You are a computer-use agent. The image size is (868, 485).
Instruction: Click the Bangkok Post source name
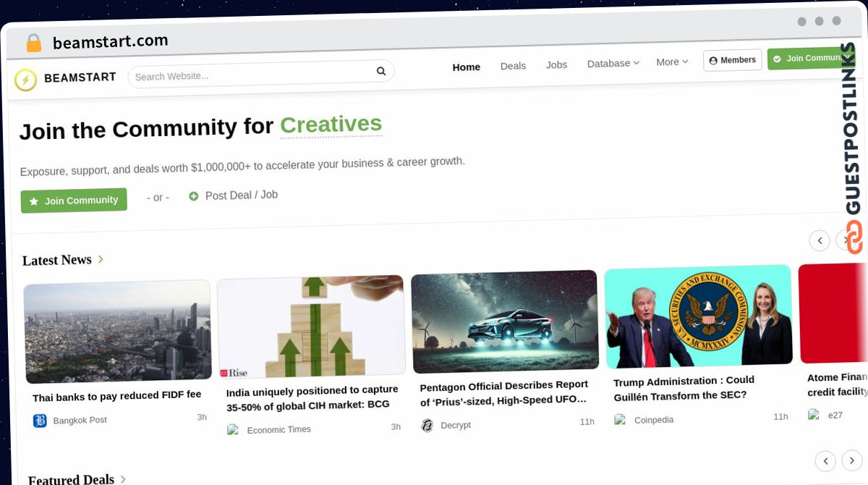point(80,420)
